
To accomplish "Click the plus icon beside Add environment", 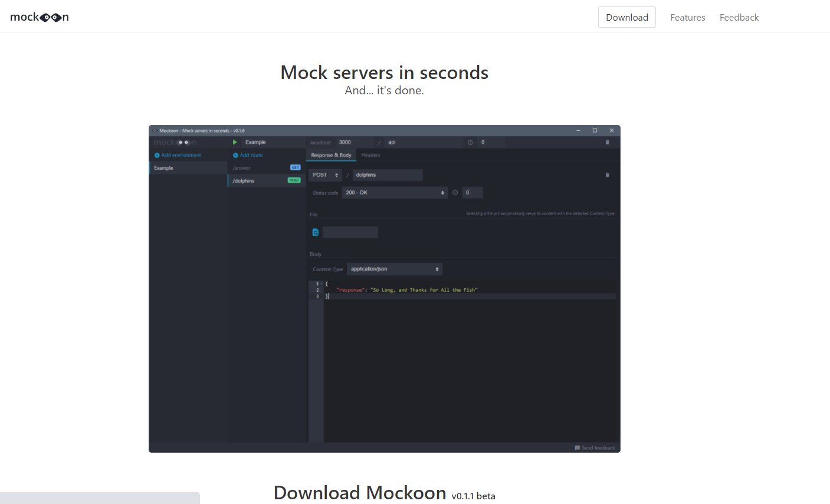I will pyautogui.click(x=157, y=155).
